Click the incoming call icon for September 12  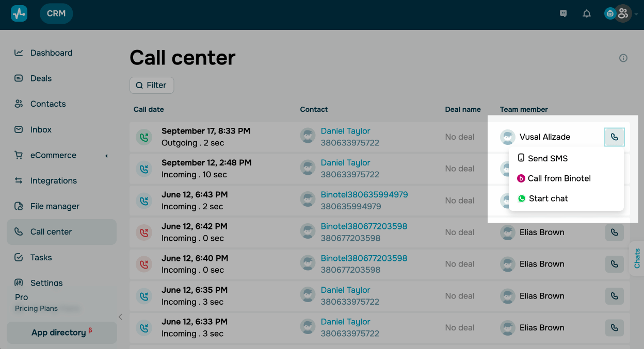(143, 169)
